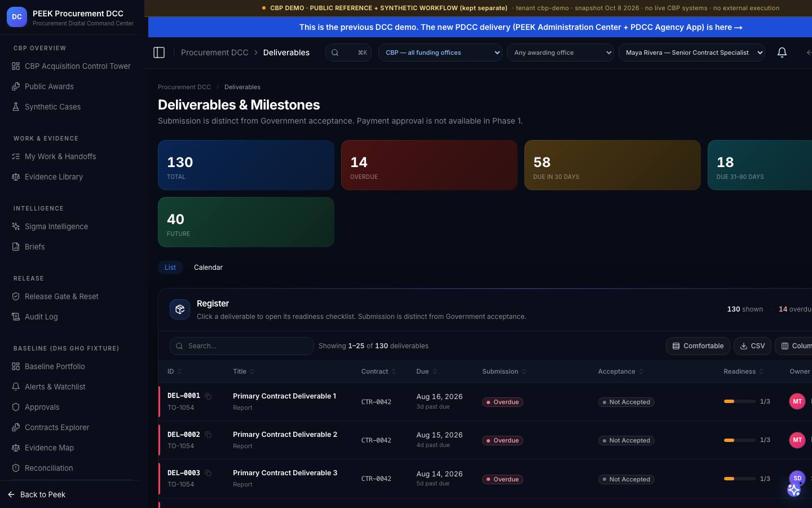The width and height of the screenshot is (812, 508).
Task: Click the DEL-0001 readiness progress bar
Action: 739,401
